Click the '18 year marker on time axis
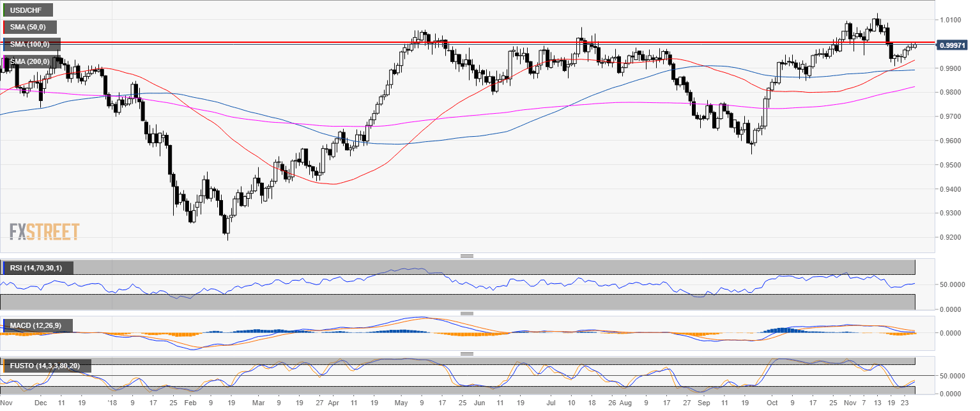This screenshot has height=411, width=980. (112, 403)
